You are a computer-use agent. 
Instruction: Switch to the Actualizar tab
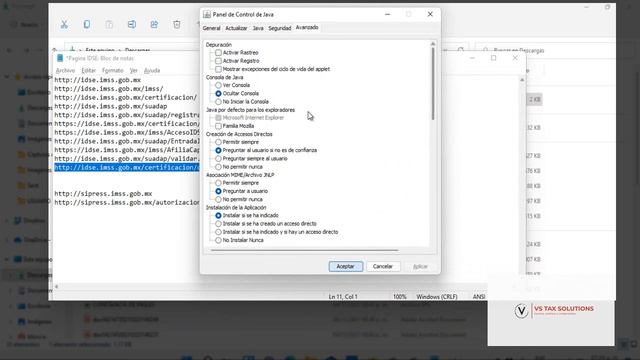pos(236,28)
